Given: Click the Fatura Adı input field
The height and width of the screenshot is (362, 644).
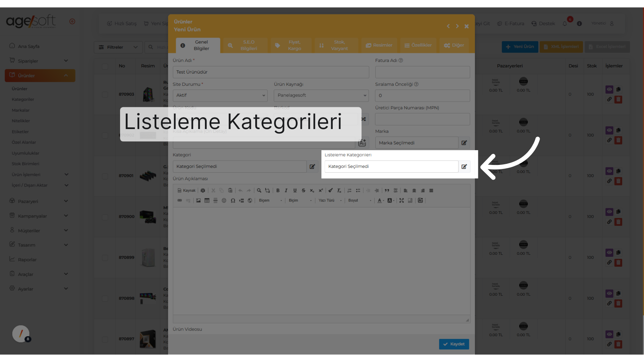Looking at the screenshot, I should click(x=423, y=72).
